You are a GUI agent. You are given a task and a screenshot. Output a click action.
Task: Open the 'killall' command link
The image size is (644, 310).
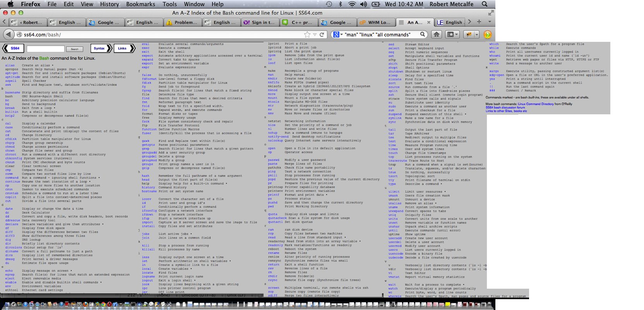(x=148, y=250)
